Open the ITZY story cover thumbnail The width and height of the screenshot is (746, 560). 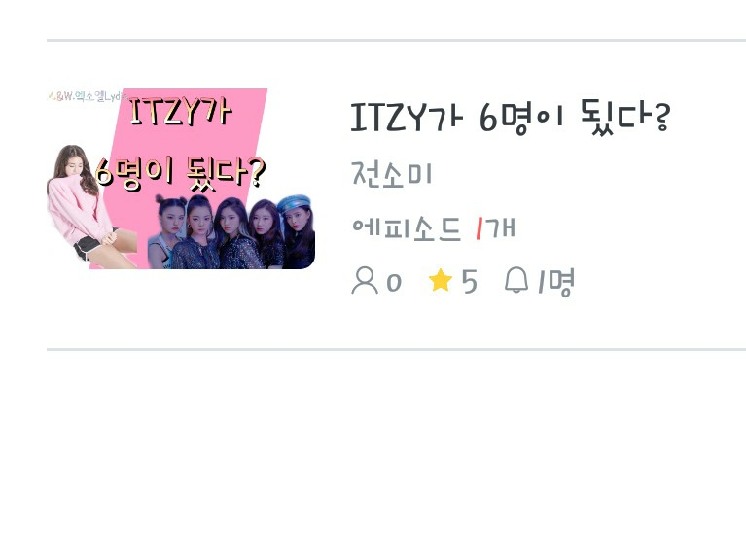pos(181,178)
